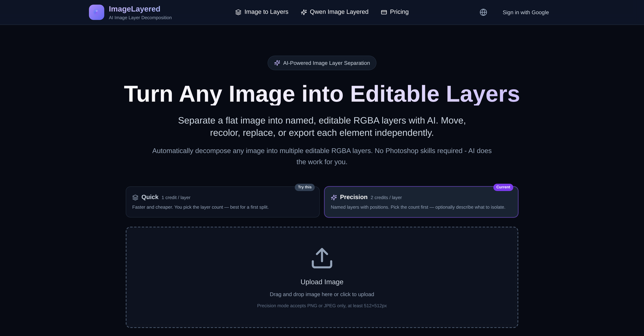Click the stacked layers icon on Quick card
644x336 pixels.
(x=135, y=197)
